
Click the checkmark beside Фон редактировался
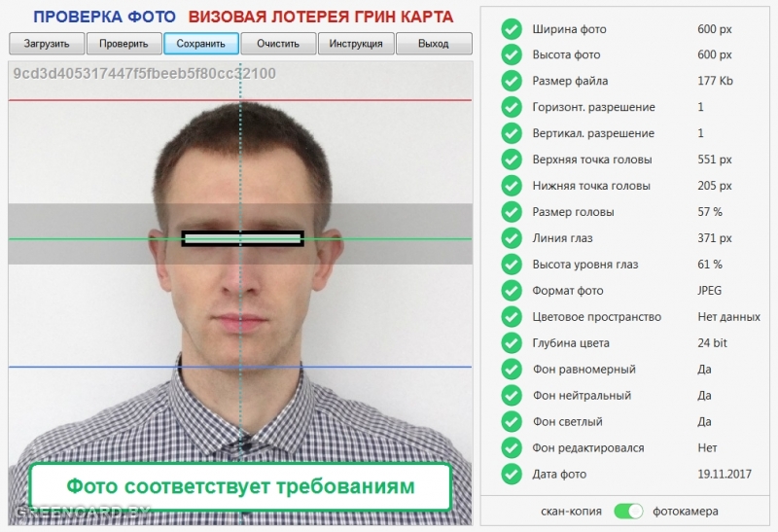(512, 448)
